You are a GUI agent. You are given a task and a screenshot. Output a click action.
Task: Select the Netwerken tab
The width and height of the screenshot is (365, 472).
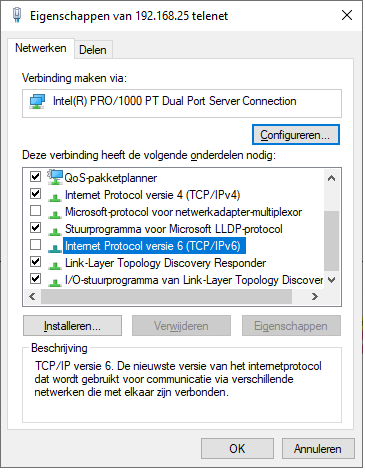click(41, 48)
